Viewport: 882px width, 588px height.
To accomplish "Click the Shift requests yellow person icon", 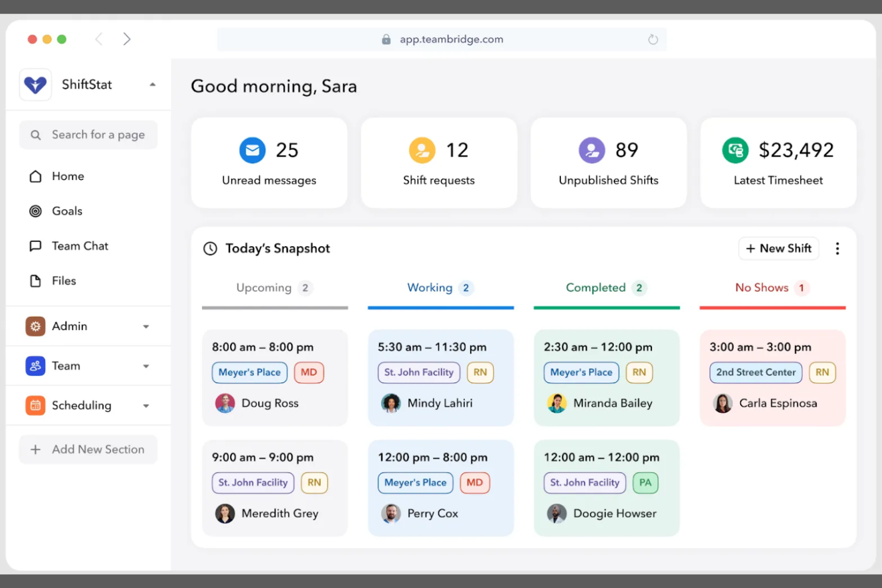I will (x=422, y=150).
